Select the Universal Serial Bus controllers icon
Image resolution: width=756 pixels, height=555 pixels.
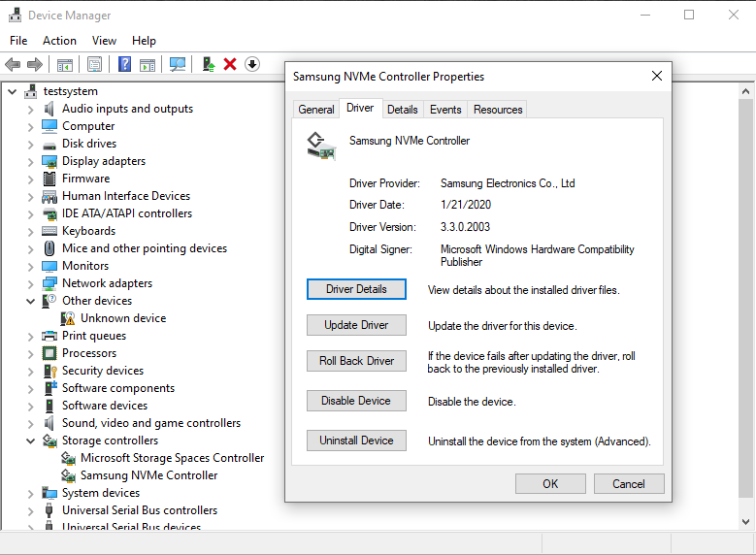49,510
